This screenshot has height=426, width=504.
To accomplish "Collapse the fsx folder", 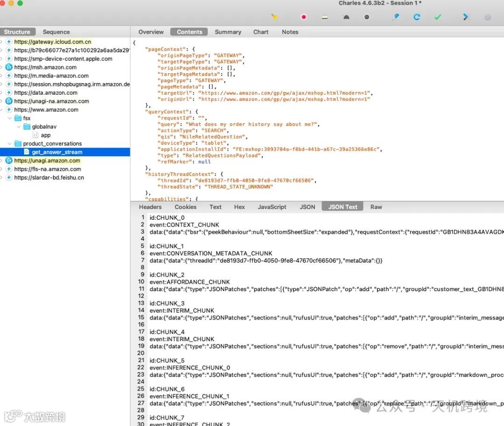I will click(x=10, y=118).
